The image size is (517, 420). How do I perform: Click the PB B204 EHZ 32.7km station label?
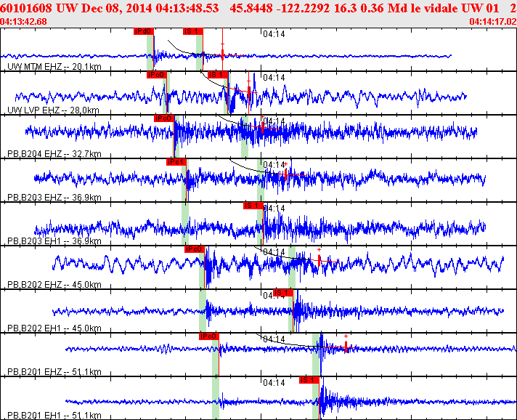53,154
